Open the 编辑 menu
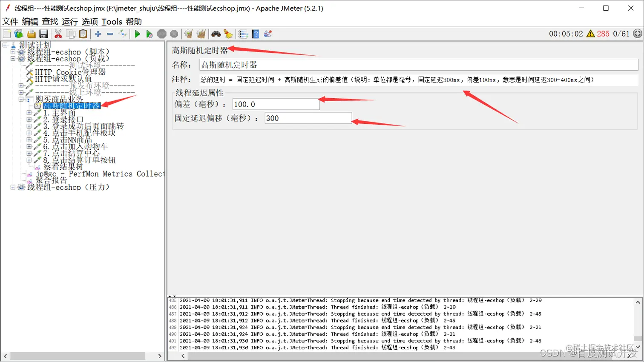Image resolution: width=644 pixels, height=362 pixels. click(30, 22)
